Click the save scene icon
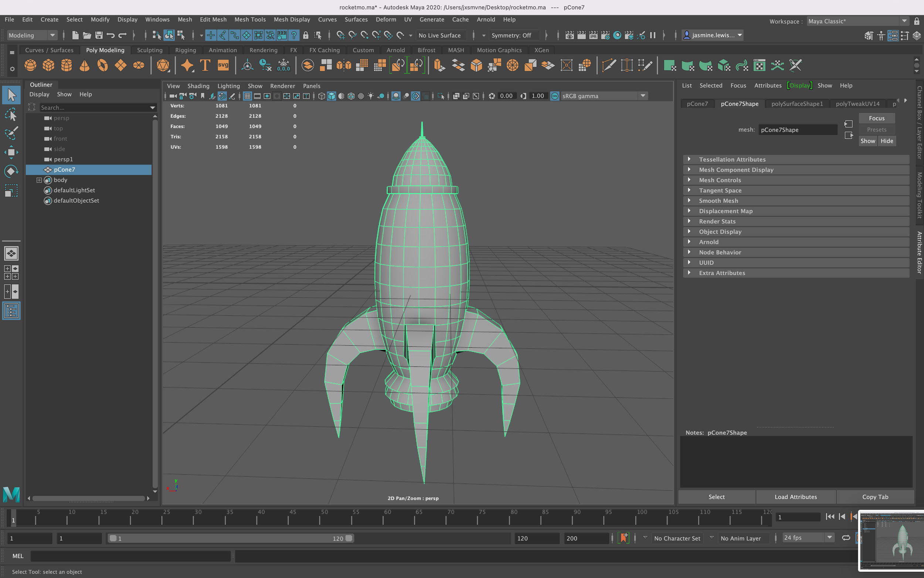The height and width of the screenshot is (578, 924). click(99, 35)
